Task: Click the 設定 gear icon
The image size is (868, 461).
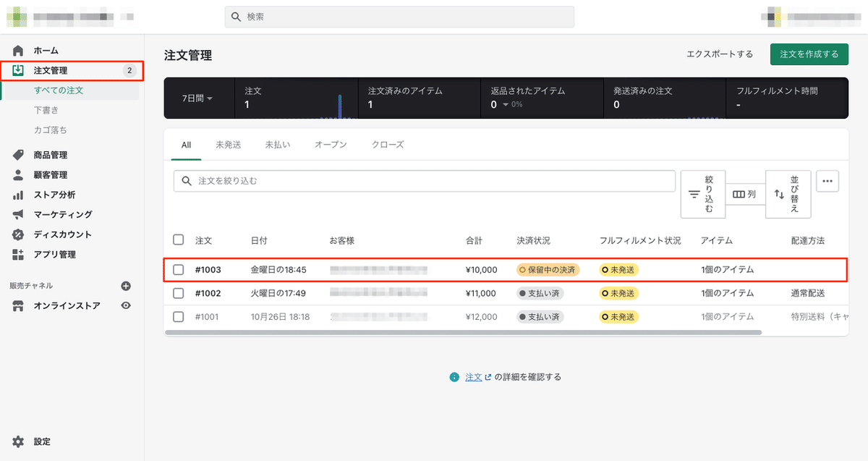Action: point(19,441)
